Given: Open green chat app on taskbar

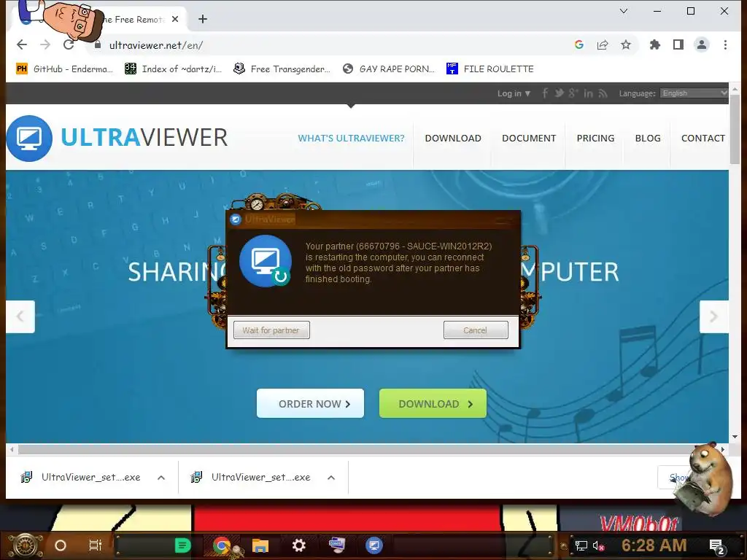Looking at the screenshot, I should pyautogui.click(x=182, y=545).
